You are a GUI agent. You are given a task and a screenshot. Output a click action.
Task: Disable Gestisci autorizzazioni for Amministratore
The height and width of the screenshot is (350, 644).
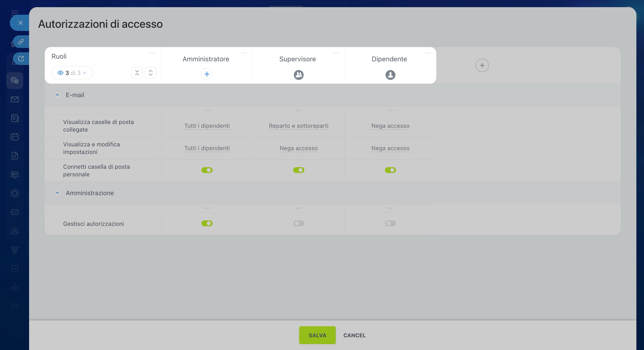207,223
